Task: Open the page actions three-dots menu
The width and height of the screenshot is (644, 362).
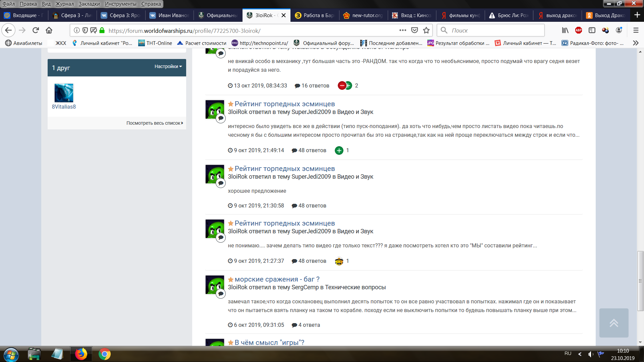Action: click(402, 31)
